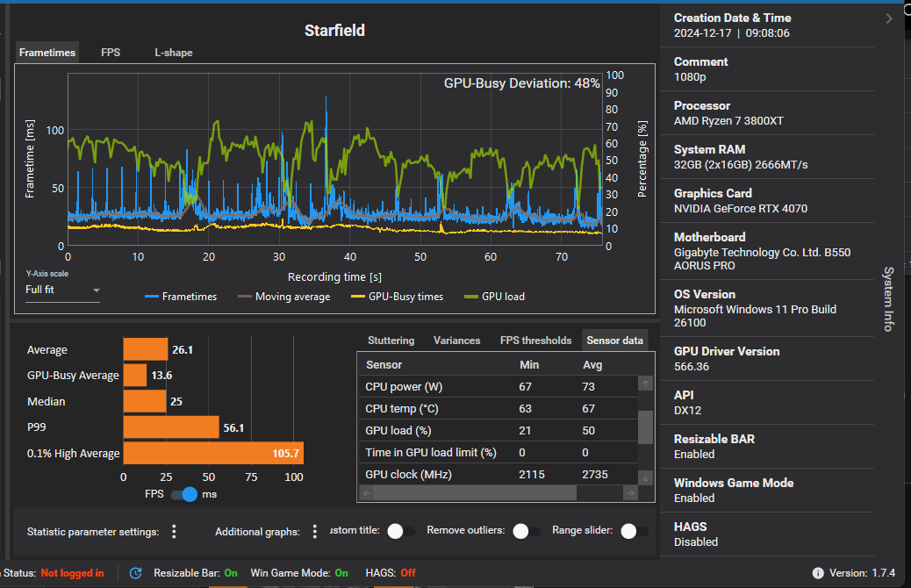Collapse System Info panel with chevron arrow
Viewport: 911px width, 588px height.
point(889,18)
